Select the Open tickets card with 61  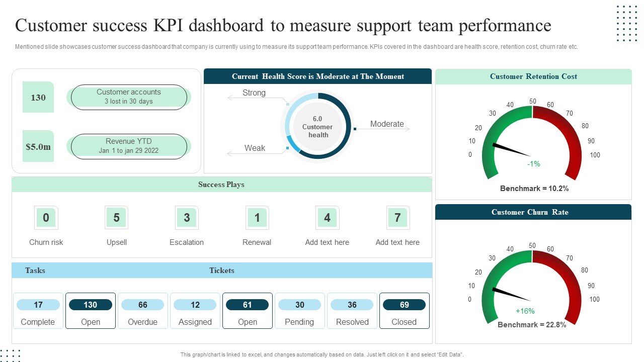(248, 311)
